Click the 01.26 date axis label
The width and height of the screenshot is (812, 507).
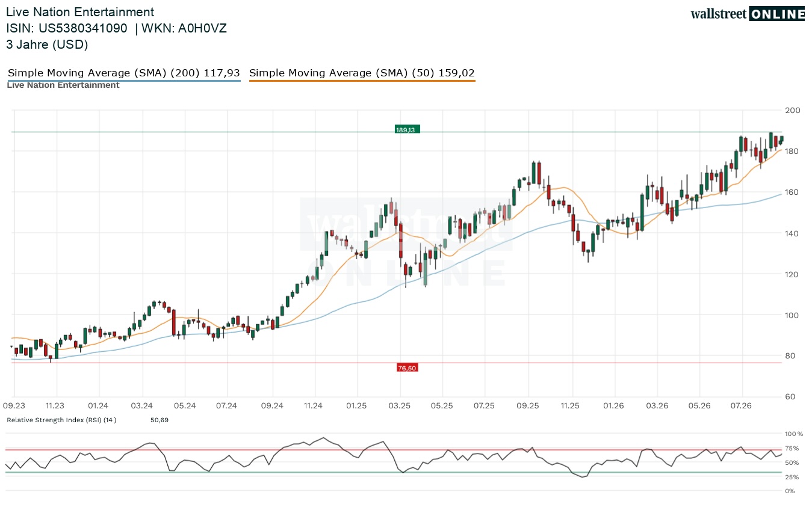[613, 406]
